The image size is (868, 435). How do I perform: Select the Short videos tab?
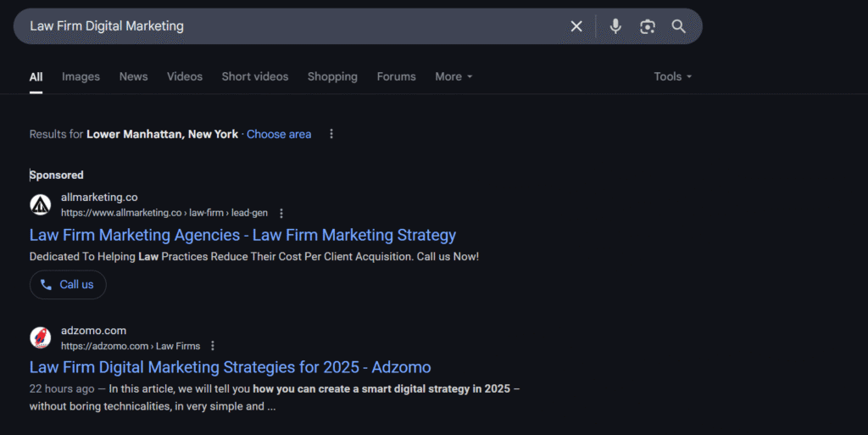[x=255, y=76]
